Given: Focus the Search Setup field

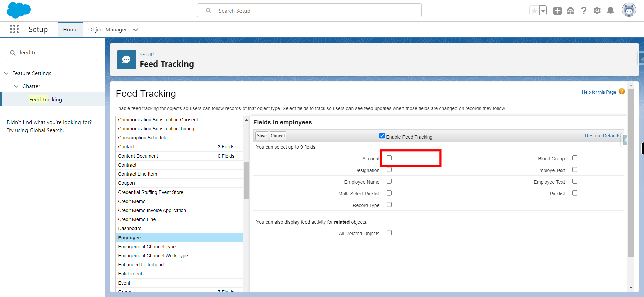Looking at the screenshot, I should 309,11.
